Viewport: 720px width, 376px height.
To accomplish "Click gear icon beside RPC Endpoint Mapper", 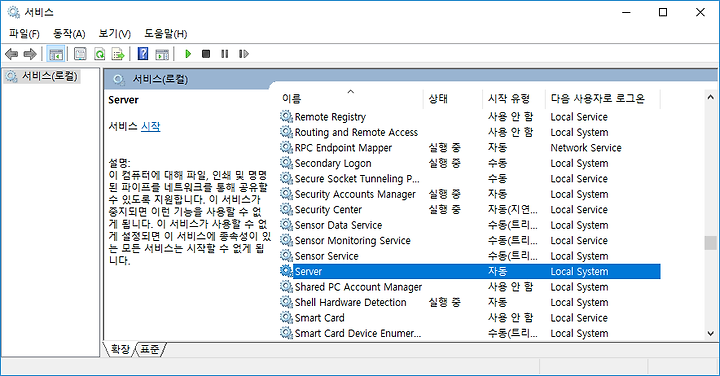I will (287, 148).
